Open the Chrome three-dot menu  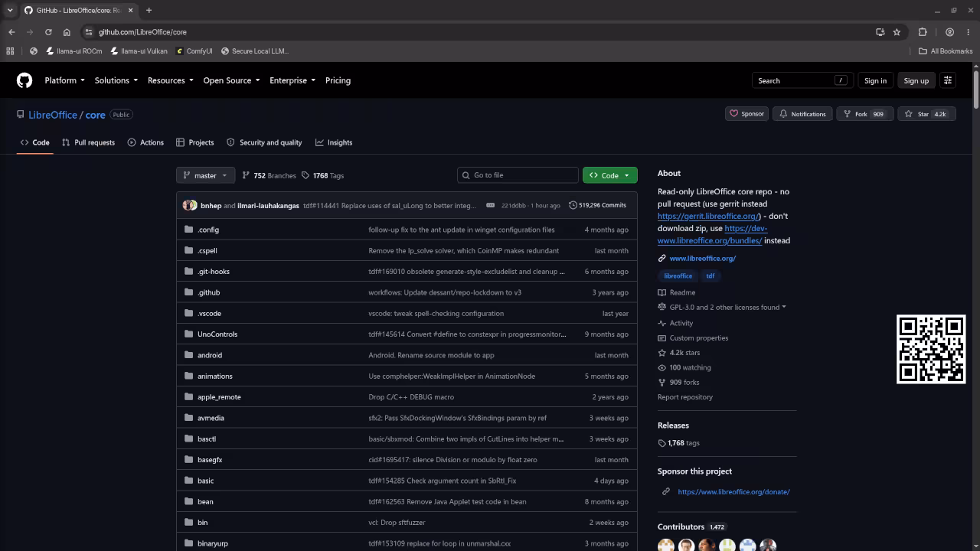[x=969, y=32]
